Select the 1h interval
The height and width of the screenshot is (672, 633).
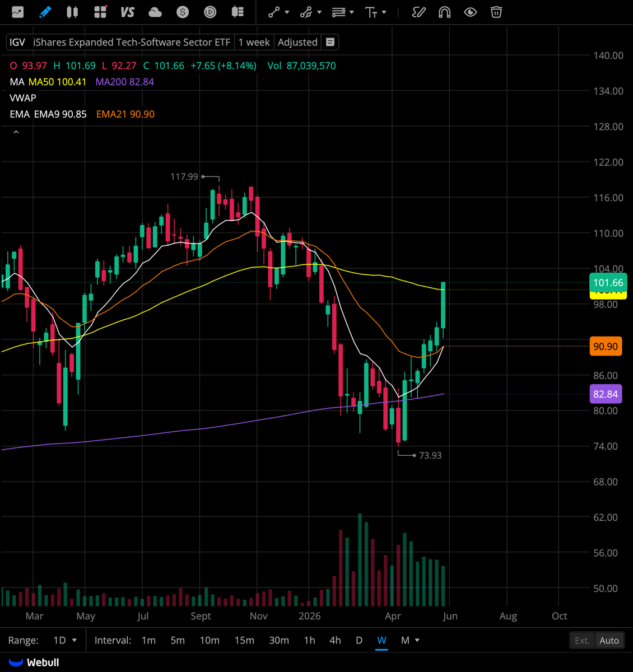(x=309, y=640)
